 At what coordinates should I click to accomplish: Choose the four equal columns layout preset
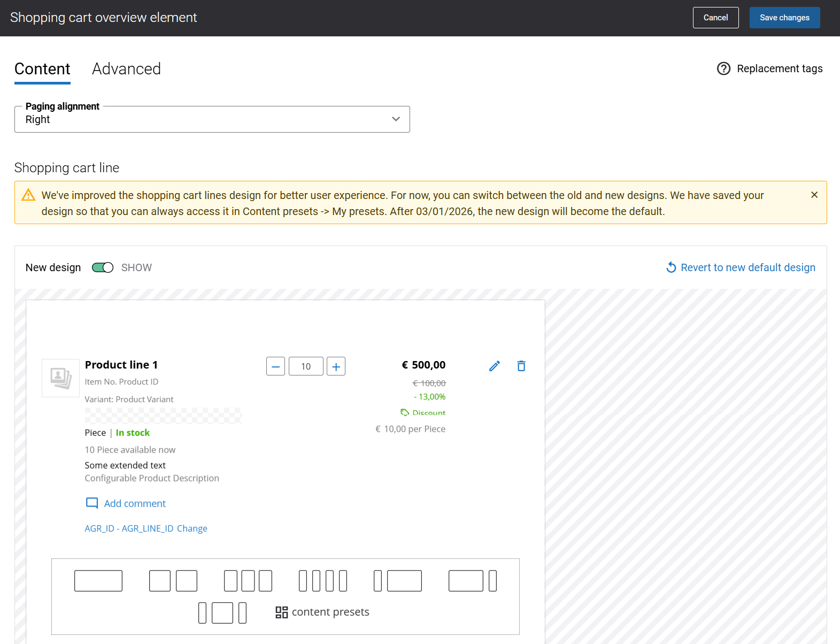tap(323, 581)
